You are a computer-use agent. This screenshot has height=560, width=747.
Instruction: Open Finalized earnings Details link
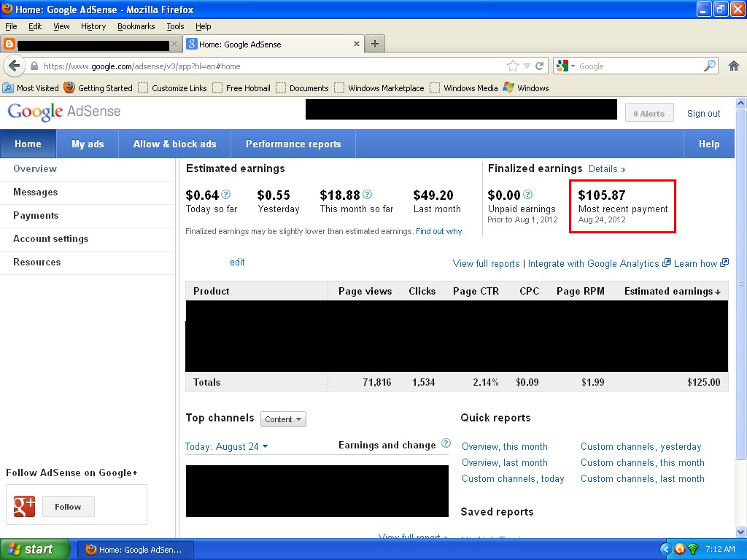tap(607, 168)
